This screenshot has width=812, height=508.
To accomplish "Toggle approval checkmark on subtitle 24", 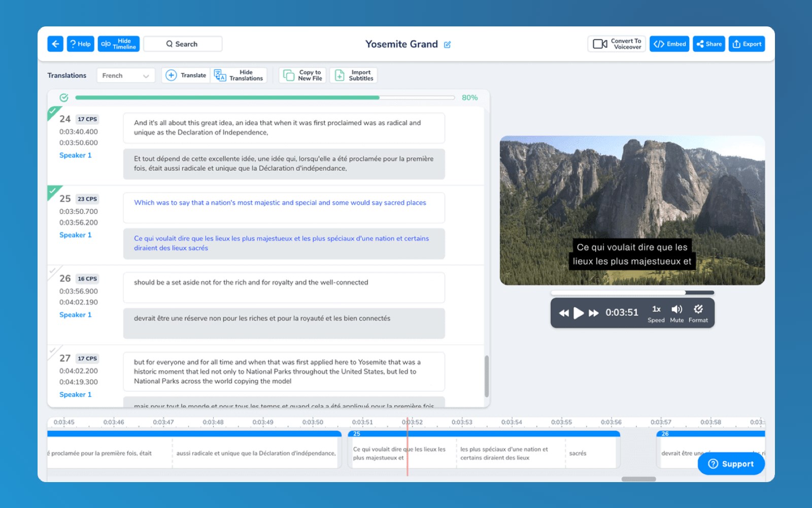I will pyautogui.click(x=53, y=111).
